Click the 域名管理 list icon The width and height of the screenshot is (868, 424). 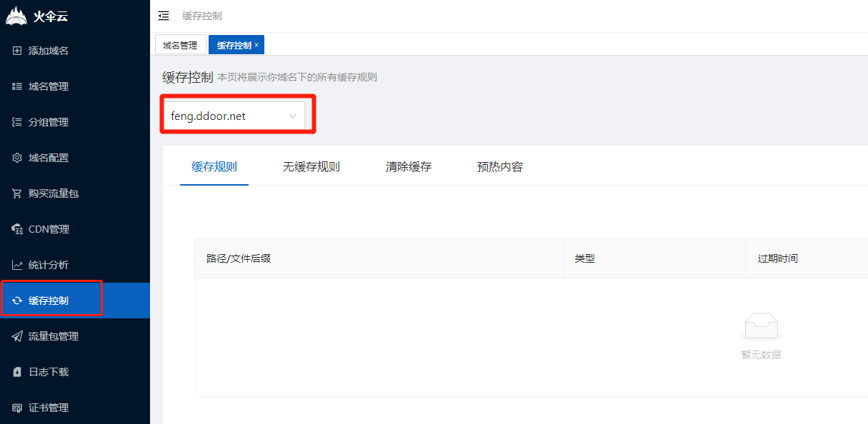coord(17,86)
